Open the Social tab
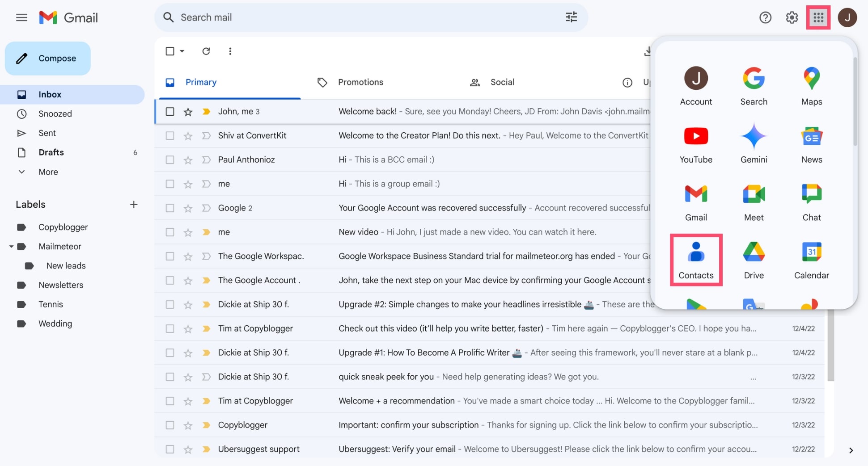 (x=502, y=82)
